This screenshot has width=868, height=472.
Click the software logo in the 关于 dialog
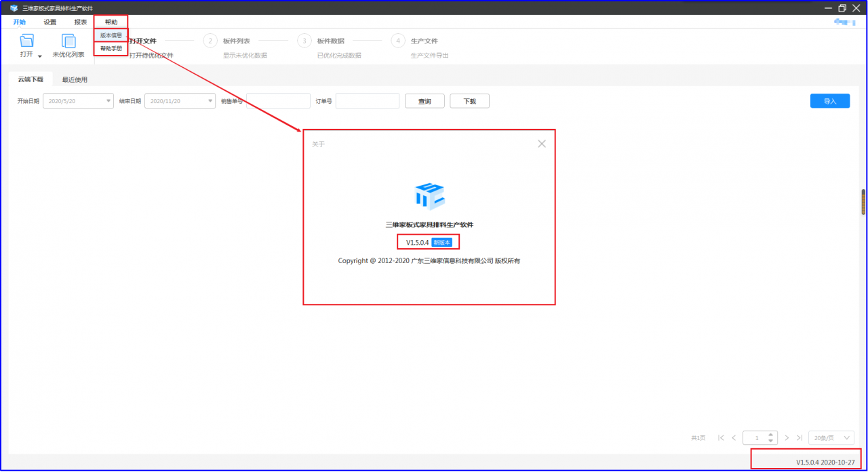pos(429,196)
